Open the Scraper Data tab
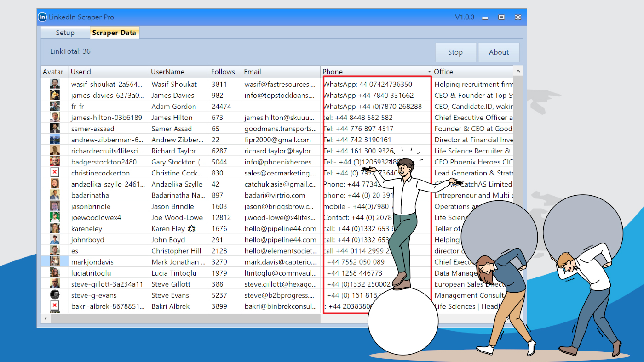Screen dimensions: 644x362 tap(114, 33)
